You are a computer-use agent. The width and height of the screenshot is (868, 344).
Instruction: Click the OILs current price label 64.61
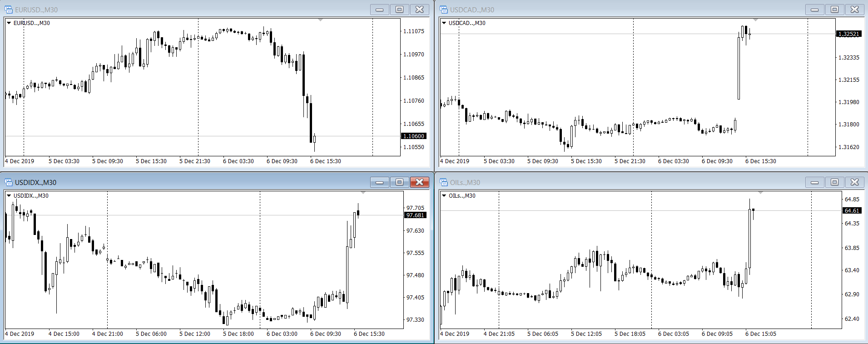[x=852, y=211]
